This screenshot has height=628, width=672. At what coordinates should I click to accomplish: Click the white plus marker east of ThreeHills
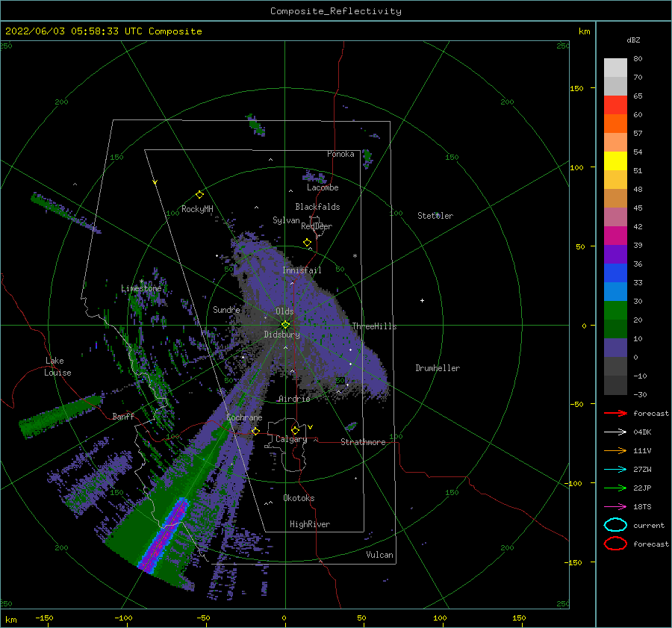click(x=422, y=300)
